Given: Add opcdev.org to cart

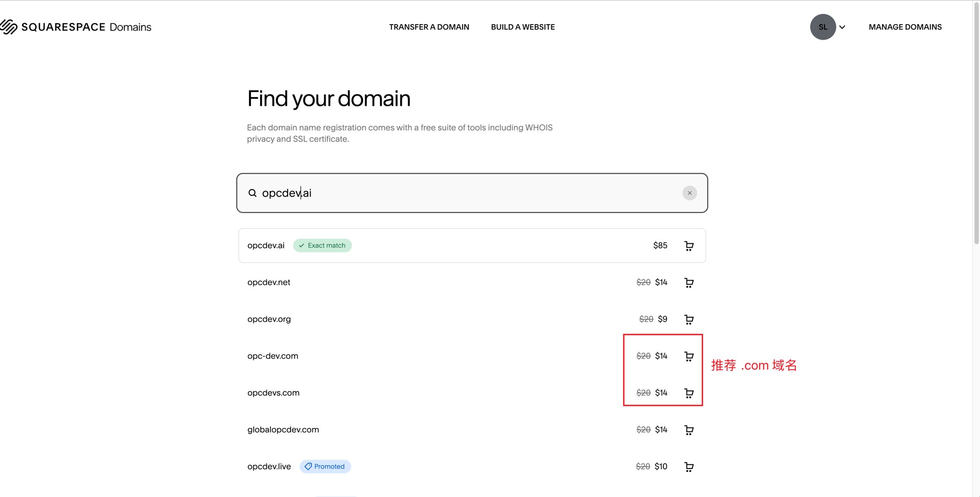Looking at the screenshot, I should click(689, 319).
